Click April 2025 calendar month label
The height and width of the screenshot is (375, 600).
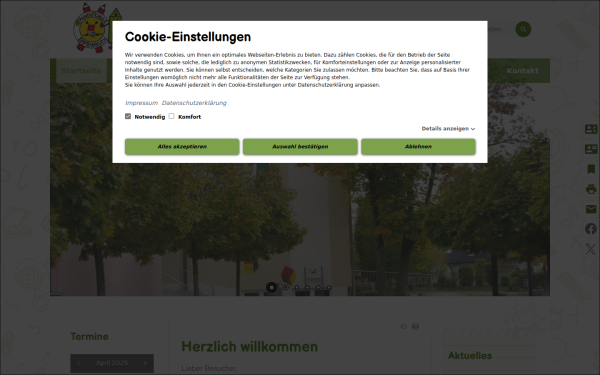[x=112, y=363]
